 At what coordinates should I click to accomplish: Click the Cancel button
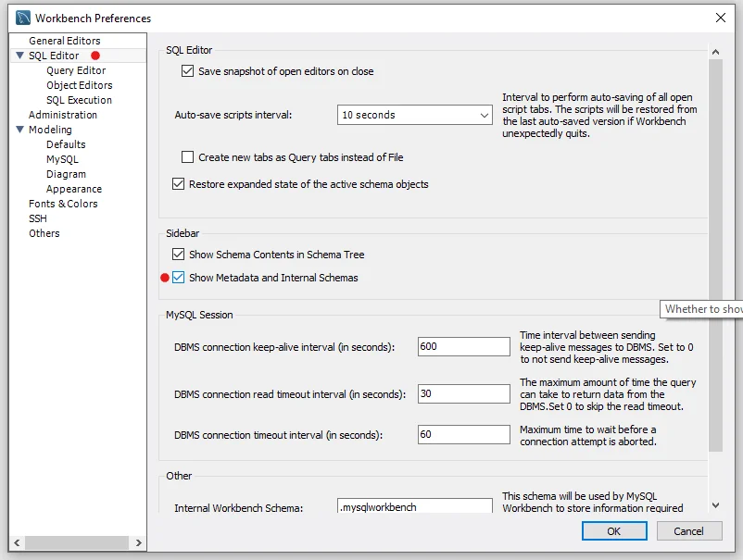tap(689, 531)
